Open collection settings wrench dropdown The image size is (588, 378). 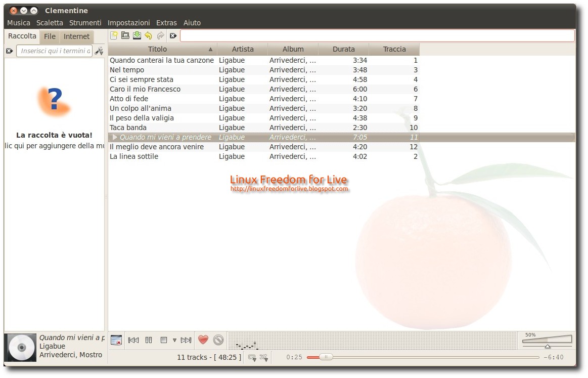pyautogui.click(x=99, y=51)
